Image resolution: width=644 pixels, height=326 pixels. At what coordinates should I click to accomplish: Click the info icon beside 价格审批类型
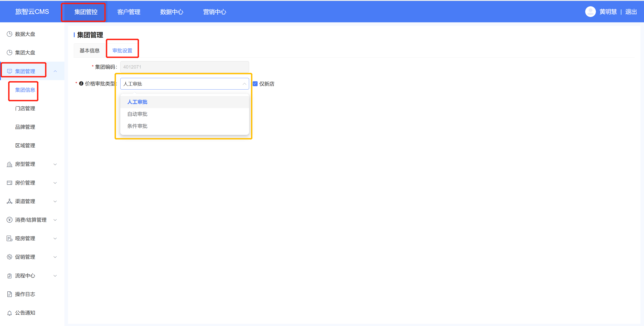(81, 84)
